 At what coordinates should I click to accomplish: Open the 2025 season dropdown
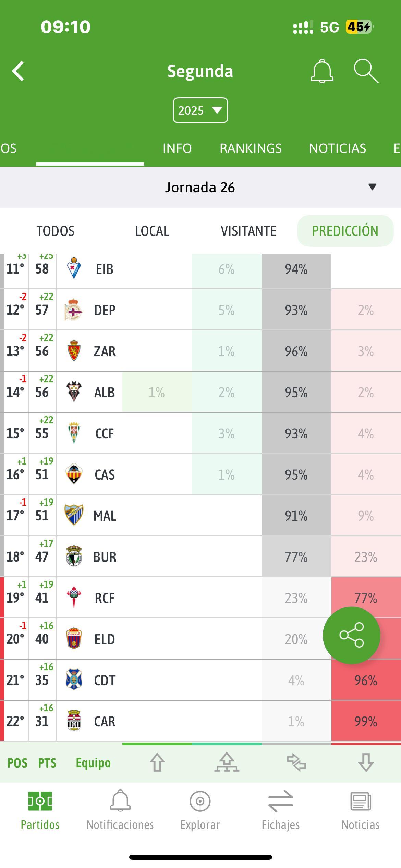200,110
